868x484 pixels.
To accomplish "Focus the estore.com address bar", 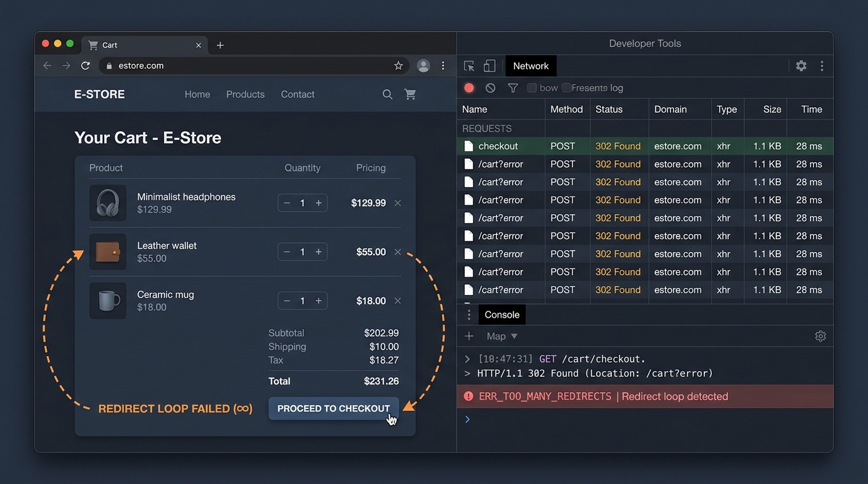I will (x=254, y=66).
